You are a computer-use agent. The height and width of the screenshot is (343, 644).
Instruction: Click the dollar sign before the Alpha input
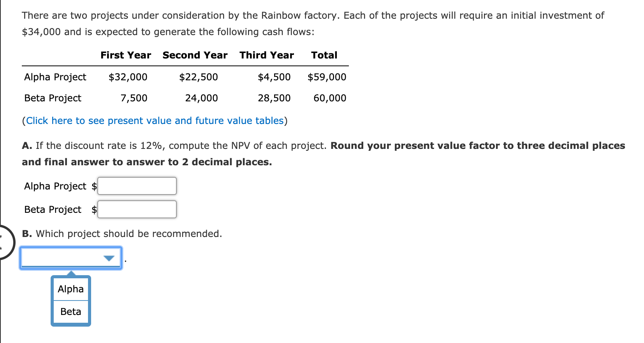(93, 186)
